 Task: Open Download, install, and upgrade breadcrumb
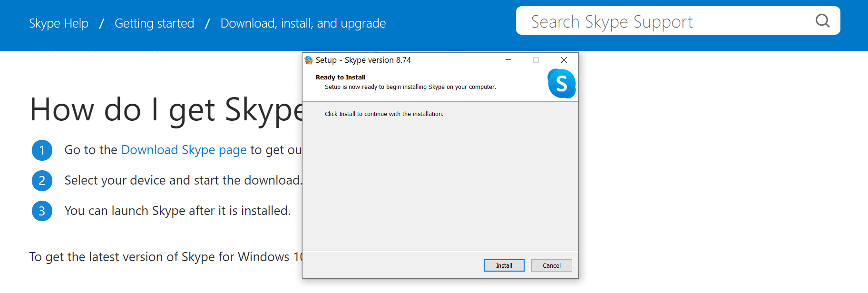point(303,23)
